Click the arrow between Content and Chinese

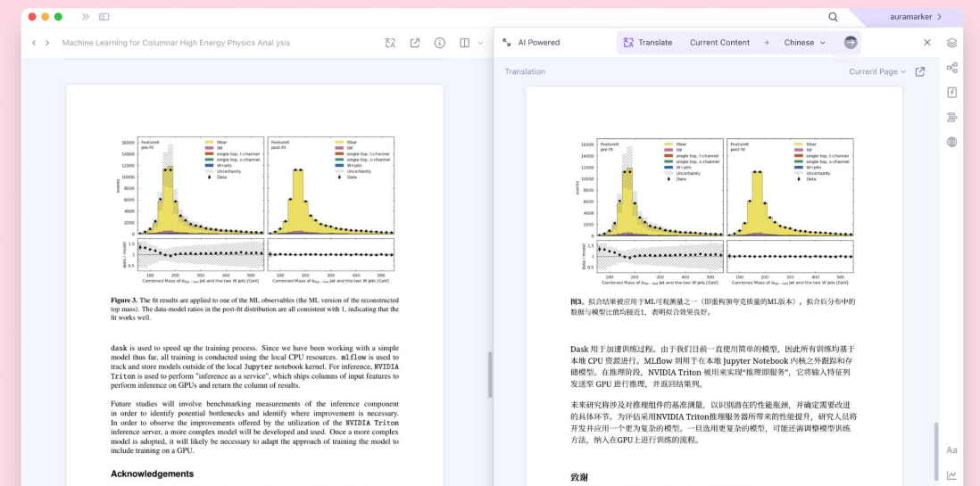pos(767,43)
